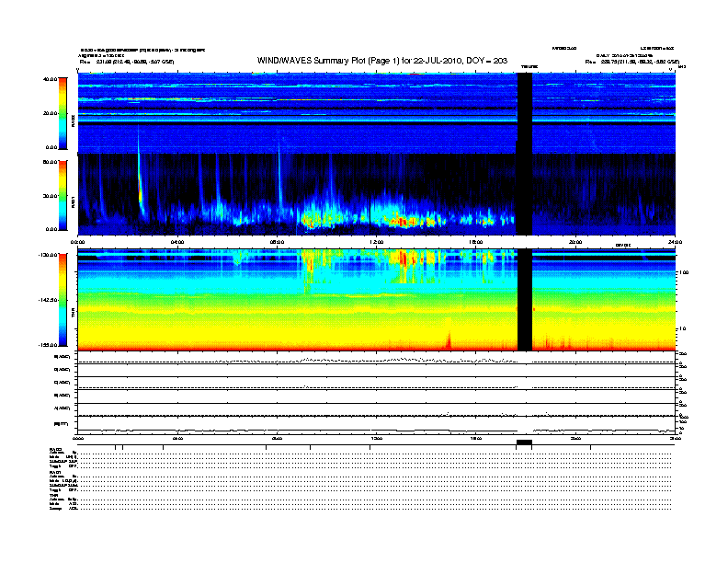728x563 pixels.
Task: Click the 100 frequency label beside TNR panel
Action: tap(683, 272)
